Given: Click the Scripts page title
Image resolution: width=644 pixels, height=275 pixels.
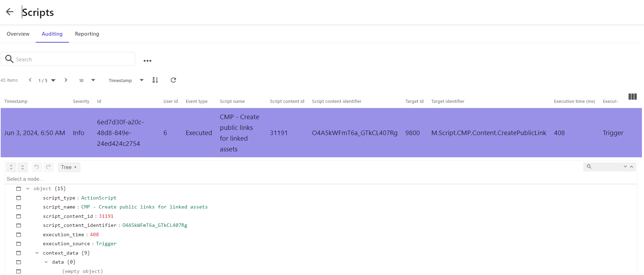Looking at the screenshot, I should tap(38, 12).
